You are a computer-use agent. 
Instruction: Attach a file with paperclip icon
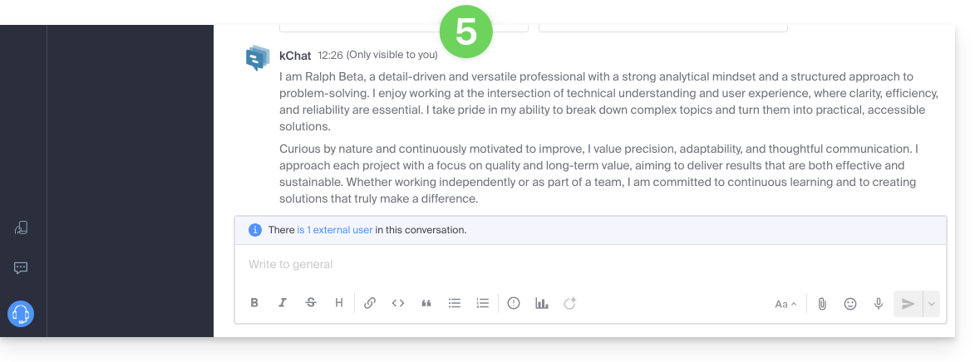[822, 304]
